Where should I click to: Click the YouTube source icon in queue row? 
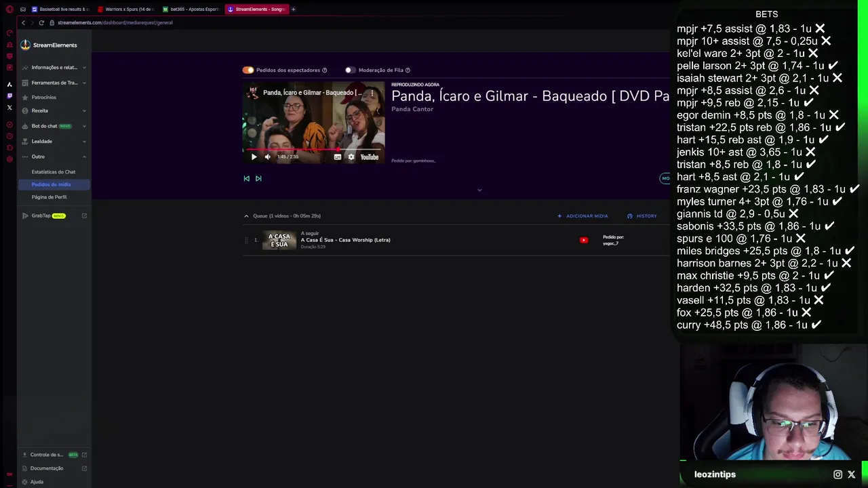click(x=584, y=240)
